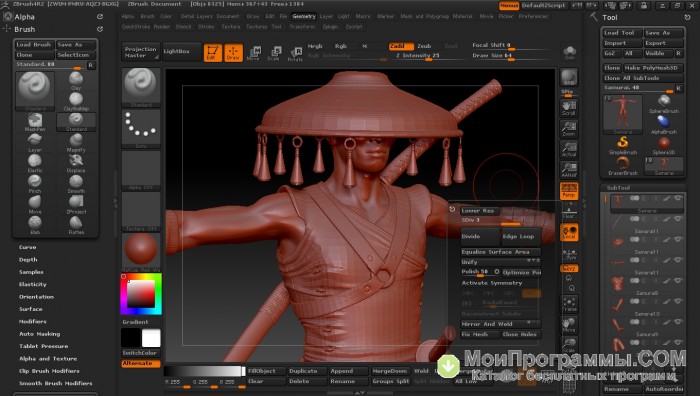Toggle Local transformations button
700x396 pixels.
pos(569,232)
